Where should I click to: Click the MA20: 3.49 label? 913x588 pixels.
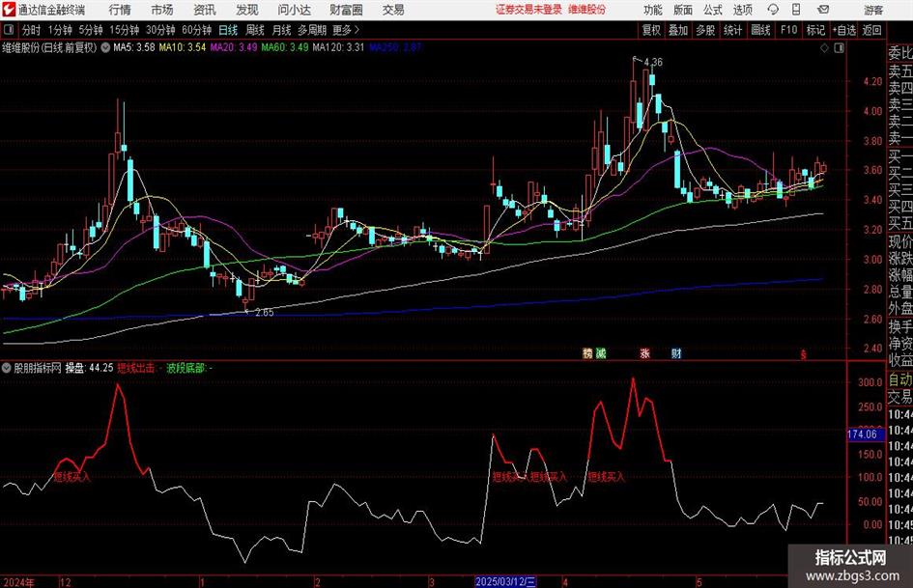(x=234, y=47)
